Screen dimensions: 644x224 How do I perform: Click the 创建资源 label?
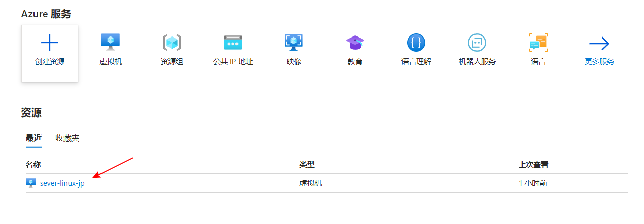pos(50,62)
